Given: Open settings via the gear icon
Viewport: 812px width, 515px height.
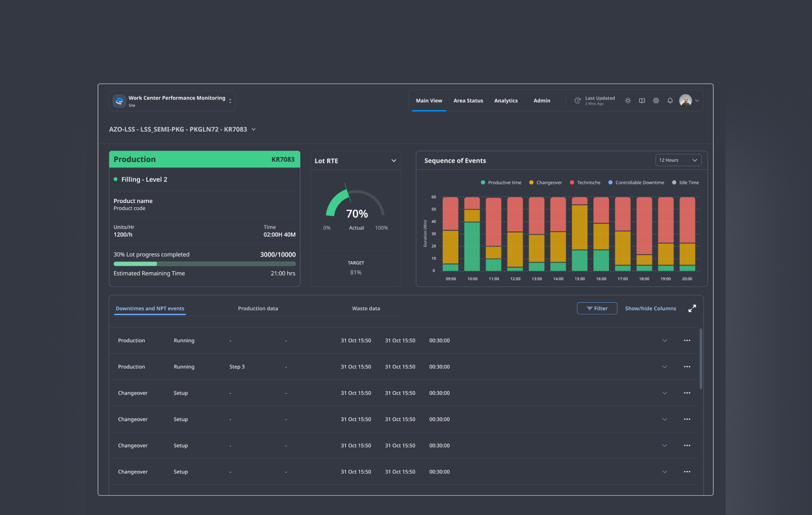Looking at the screenshot, I should coord(656,101).
